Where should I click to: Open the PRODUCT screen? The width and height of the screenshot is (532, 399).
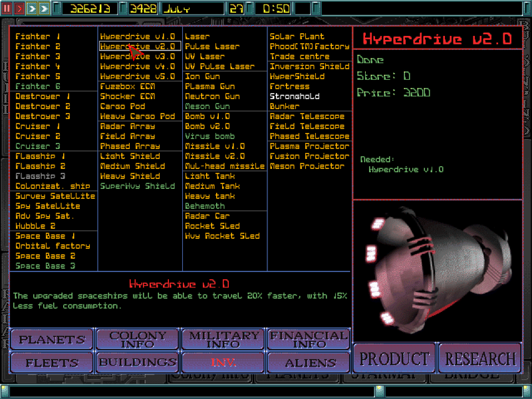[x=394, y=358]
